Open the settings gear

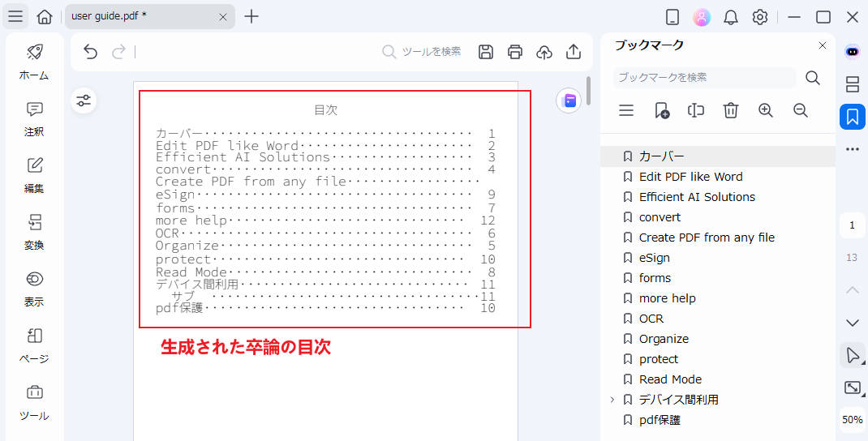tap(760, 17)
